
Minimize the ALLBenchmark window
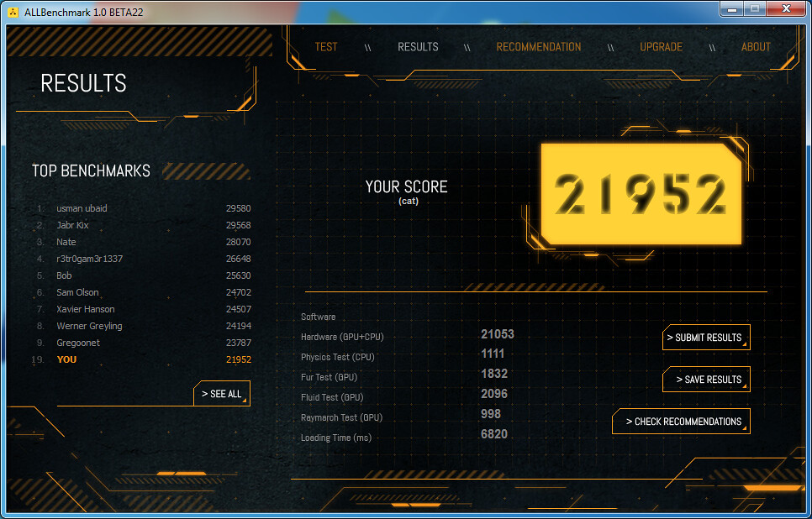pos(732,9)
